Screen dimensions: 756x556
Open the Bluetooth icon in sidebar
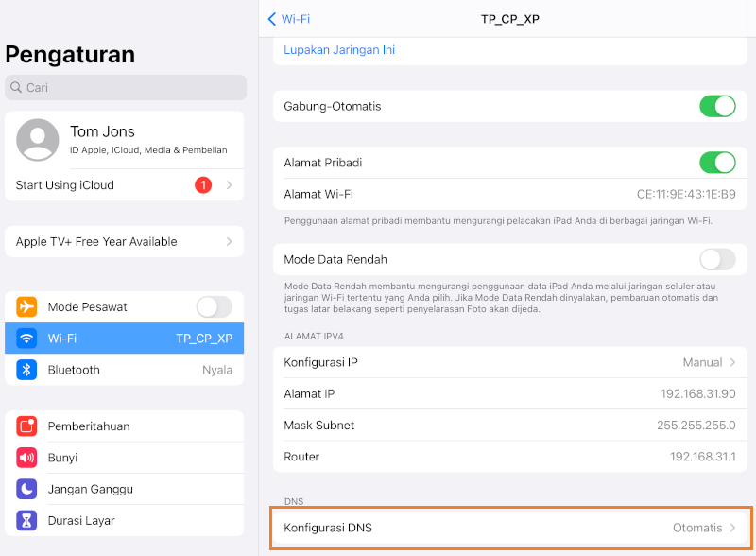26,370
